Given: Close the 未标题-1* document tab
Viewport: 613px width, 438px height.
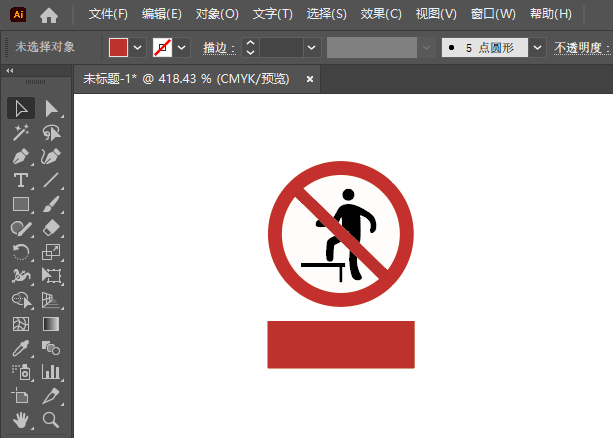Looking at the screenshot, I should [x=310, y=79].
